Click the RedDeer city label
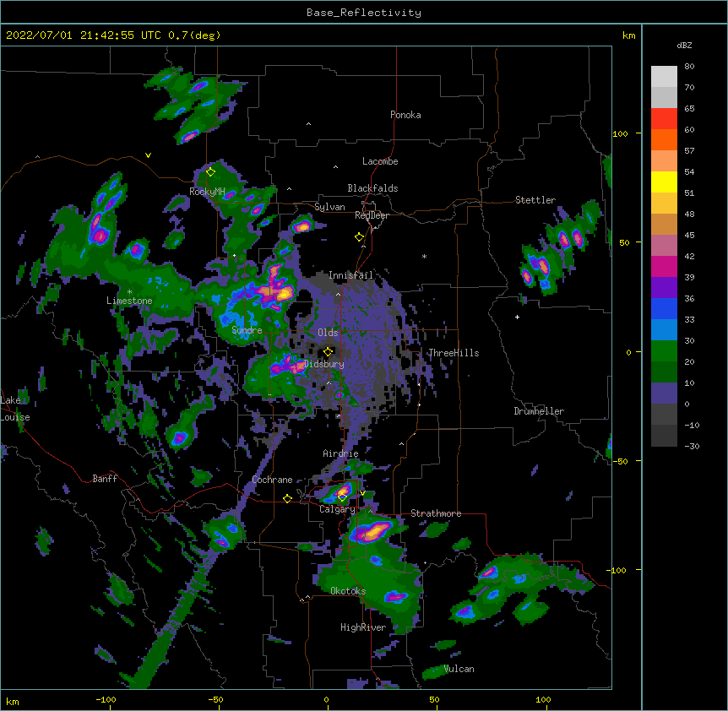This screenshot has height=711, width=728. click(372, 215)
